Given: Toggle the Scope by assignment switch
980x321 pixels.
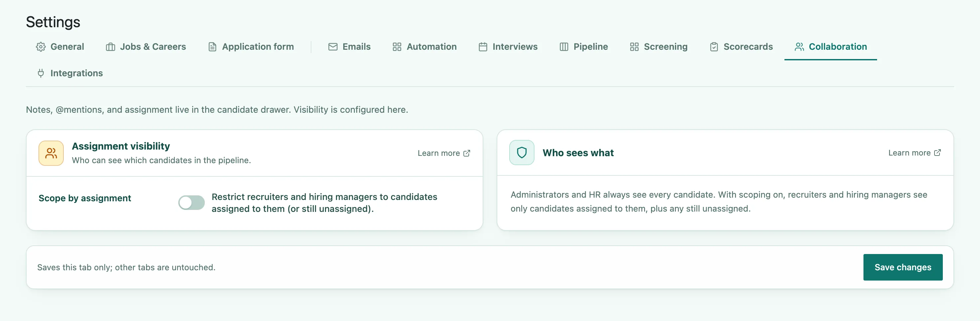Looking at the screenshot, I should pos(191,203).
